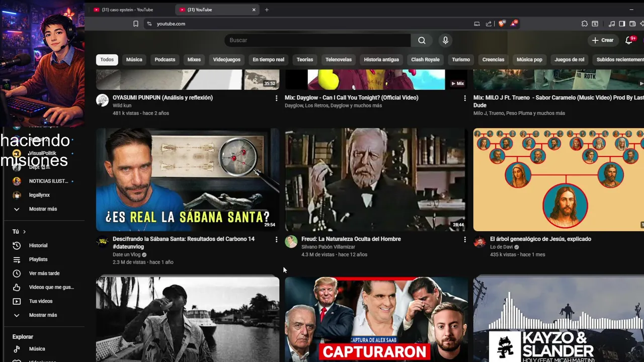The width and height of the screenshot is (644, 362).
Task: Open site settings icon beside youtube.com
Action: click(149, 24)
